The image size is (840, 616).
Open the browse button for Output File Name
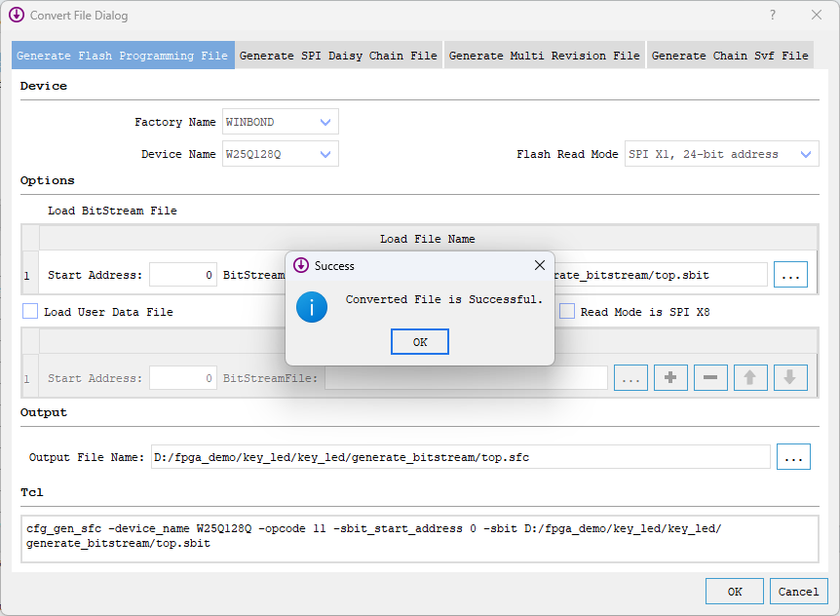[x=793, y=456]
